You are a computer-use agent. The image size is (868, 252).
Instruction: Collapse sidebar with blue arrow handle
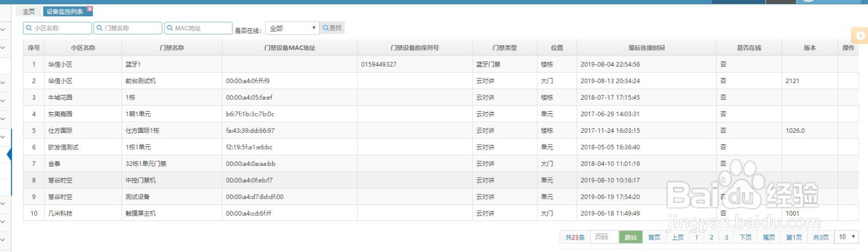[x=9, y=154]
